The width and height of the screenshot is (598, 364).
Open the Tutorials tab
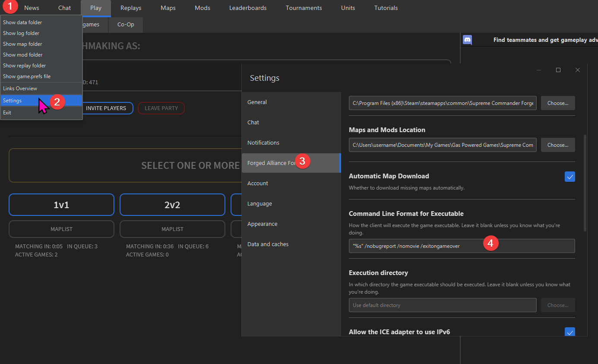point(386,8)
